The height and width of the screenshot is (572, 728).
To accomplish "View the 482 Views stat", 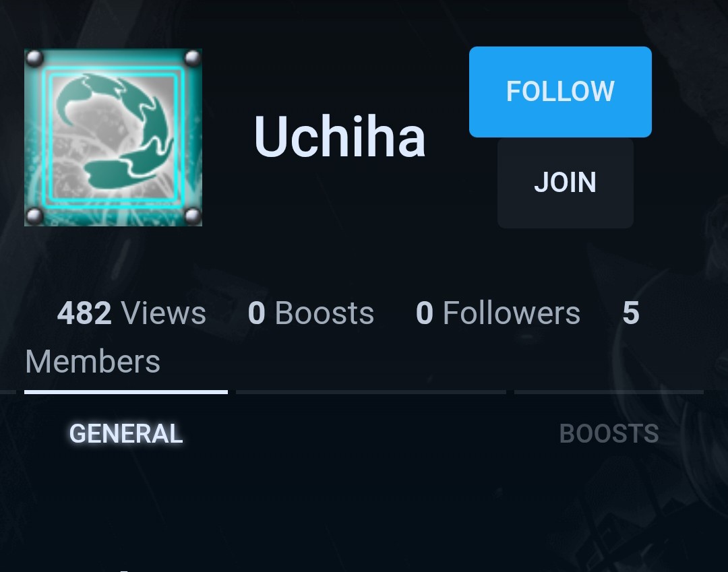I will [x=131, y=313].
